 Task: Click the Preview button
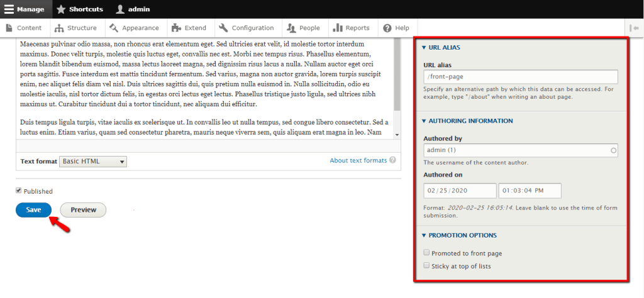(x=83, y=210)
